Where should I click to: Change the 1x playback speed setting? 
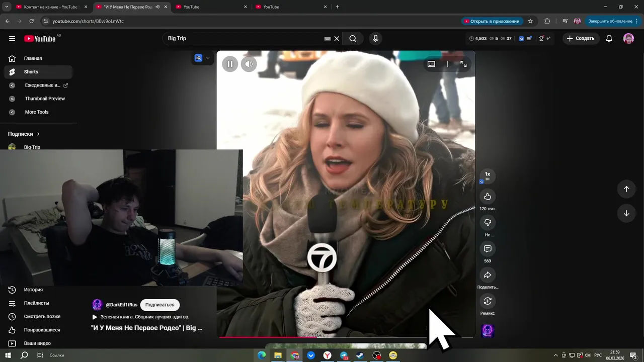click(487, 176)
